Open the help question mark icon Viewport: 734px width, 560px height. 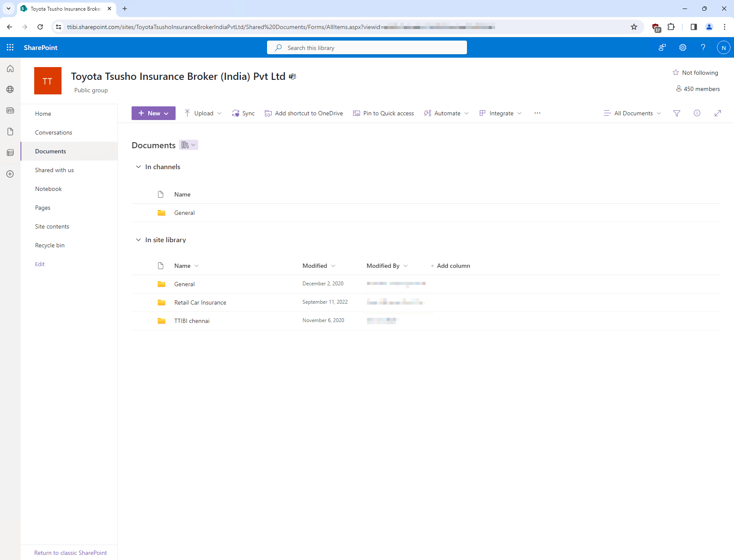(703, 47)
